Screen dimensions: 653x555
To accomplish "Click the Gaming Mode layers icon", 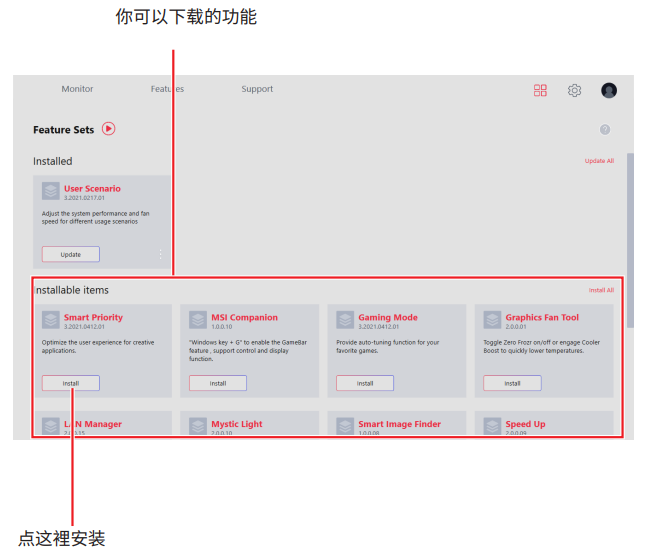I will point(345,320).
